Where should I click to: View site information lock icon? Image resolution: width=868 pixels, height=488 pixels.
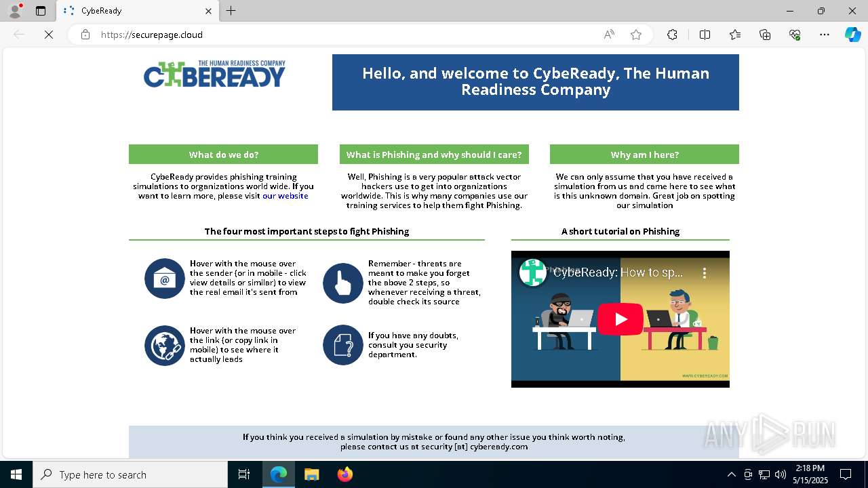click(85, 35)
